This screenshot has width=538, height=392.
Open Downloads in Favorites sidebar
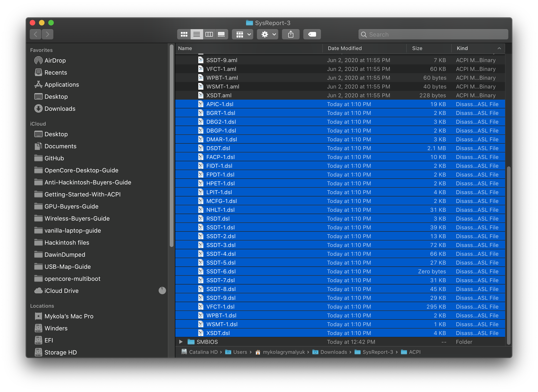pyautogui.click(x=60, y=109)
